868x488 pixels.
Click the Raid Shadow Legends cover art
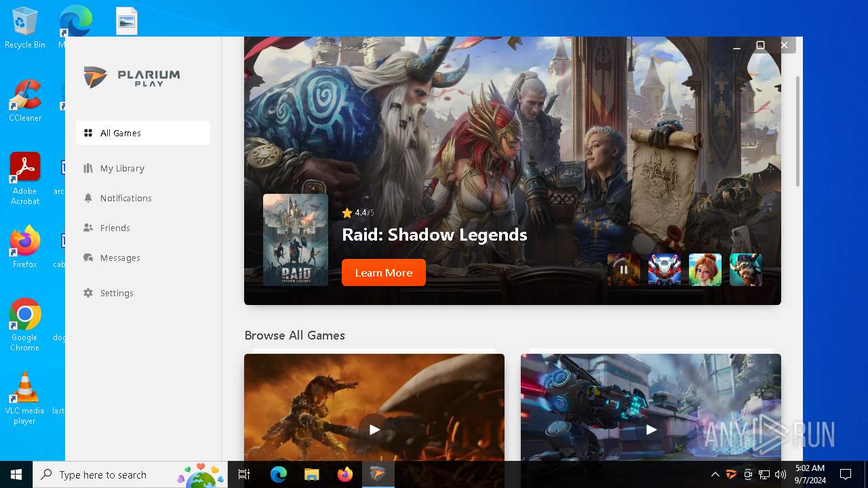296,240
